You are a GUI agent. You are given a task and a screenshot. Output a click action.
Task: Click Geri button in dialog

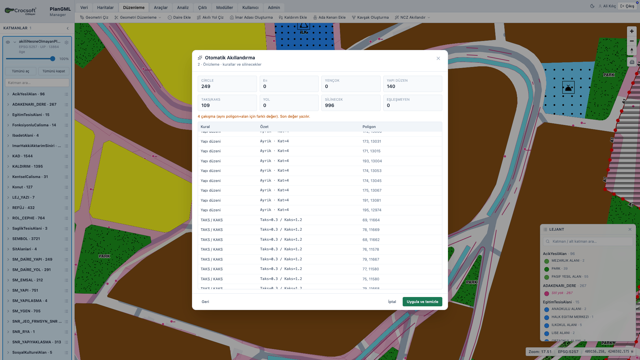click(205, 302)
